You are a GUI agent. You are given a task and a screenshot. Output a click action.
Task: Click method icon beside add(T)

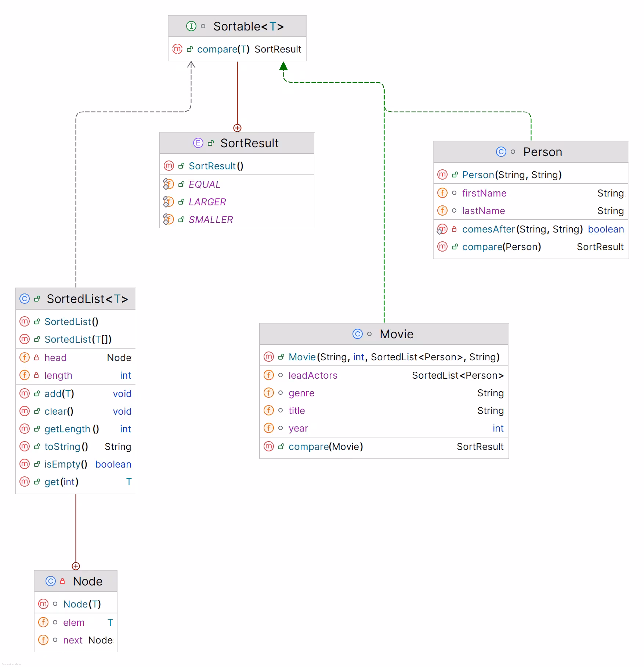click(24, 393)
